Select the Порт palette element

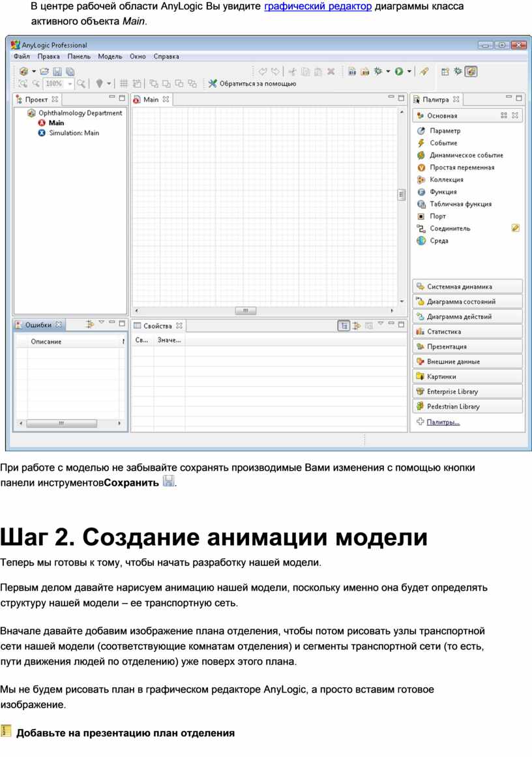click(x=431, y=216)
